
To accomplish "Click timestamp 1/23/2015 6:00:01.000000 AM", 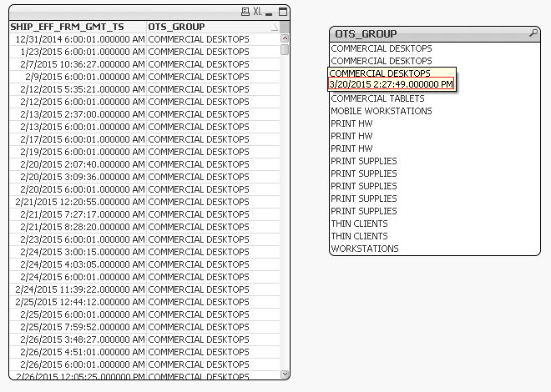I will click(83, 52).
